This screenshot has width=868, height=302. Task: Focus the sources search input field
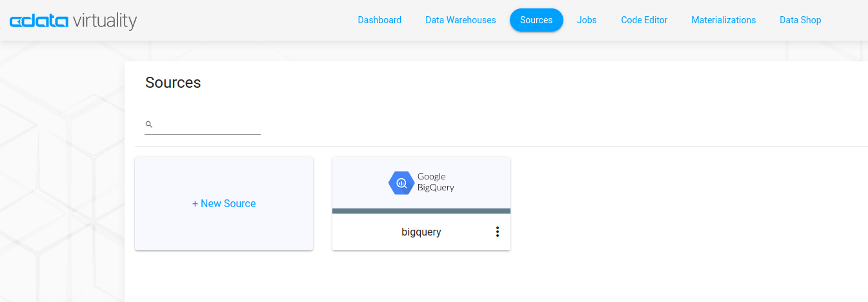207,125
